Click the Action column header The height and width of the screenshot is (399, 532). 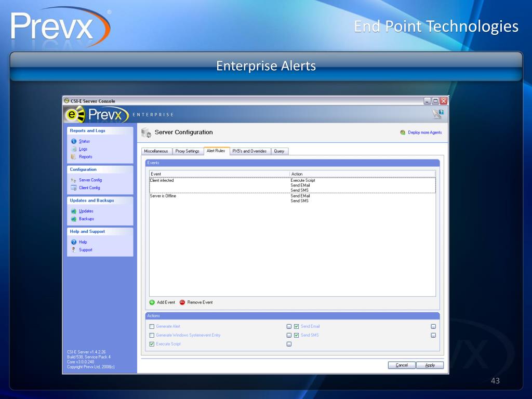point(363,174)
